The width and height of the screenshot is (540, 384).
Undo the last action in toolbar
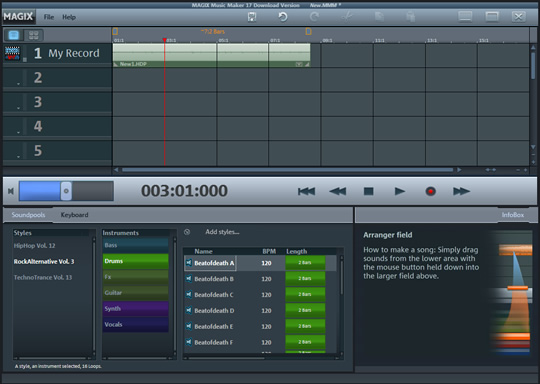pos(283,17)
